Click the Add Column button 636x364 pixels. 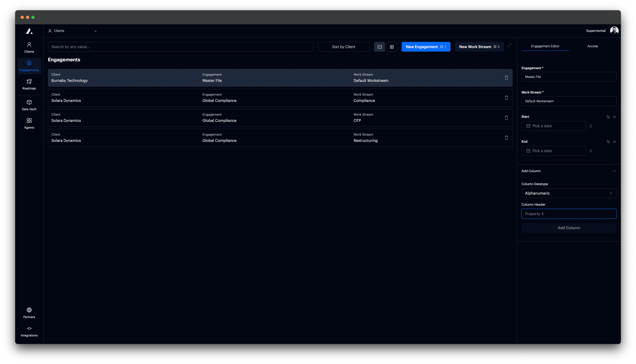[x=569, y=228]
